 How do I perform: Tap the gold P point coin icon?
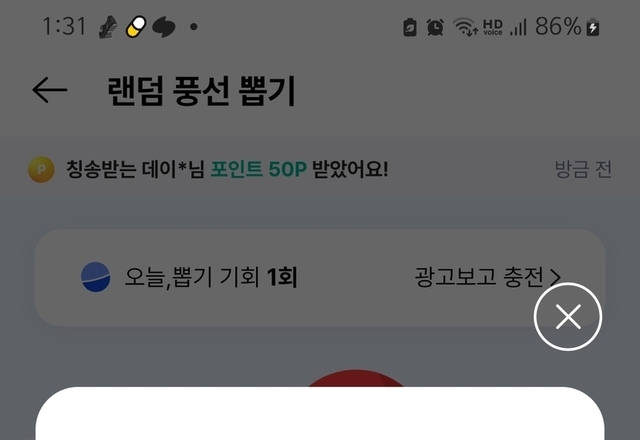41,169
